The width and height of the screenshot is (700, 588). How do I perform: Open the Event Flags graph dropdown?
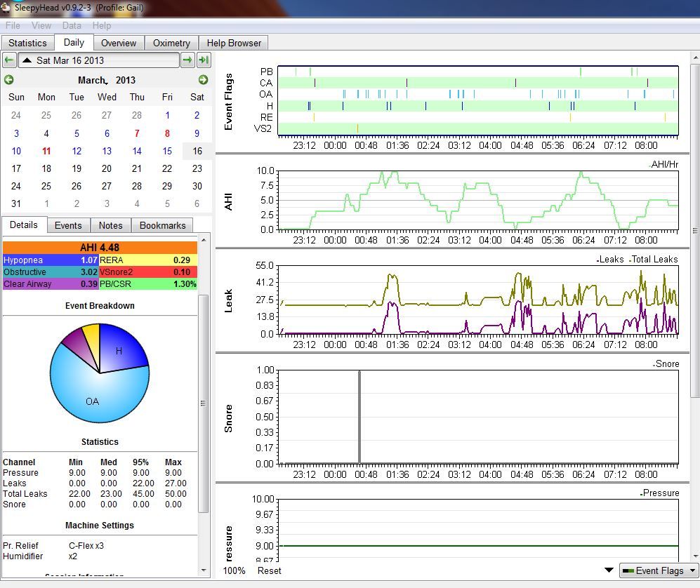click(659, 570)
